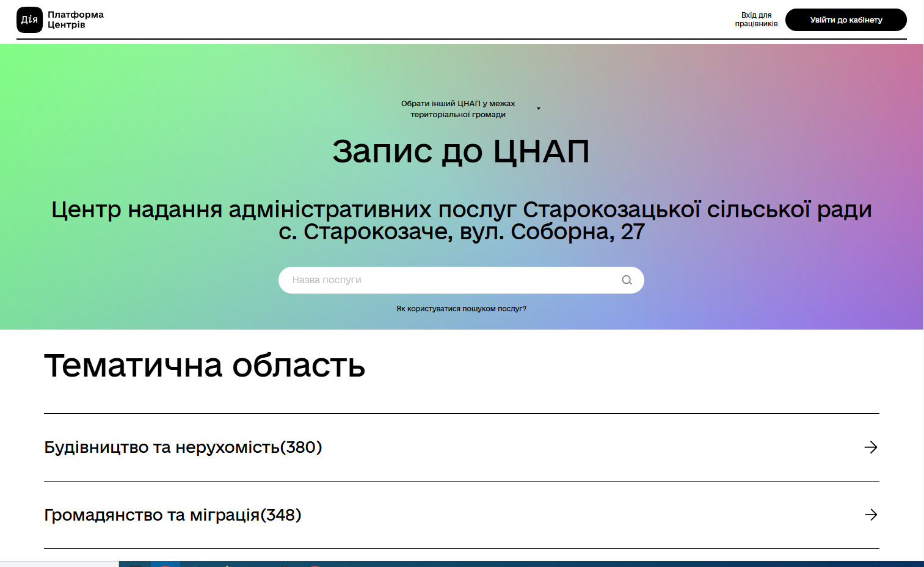
Task: Click the arrow beside Громадянство та міграція
Action: (x=871, y=515)
